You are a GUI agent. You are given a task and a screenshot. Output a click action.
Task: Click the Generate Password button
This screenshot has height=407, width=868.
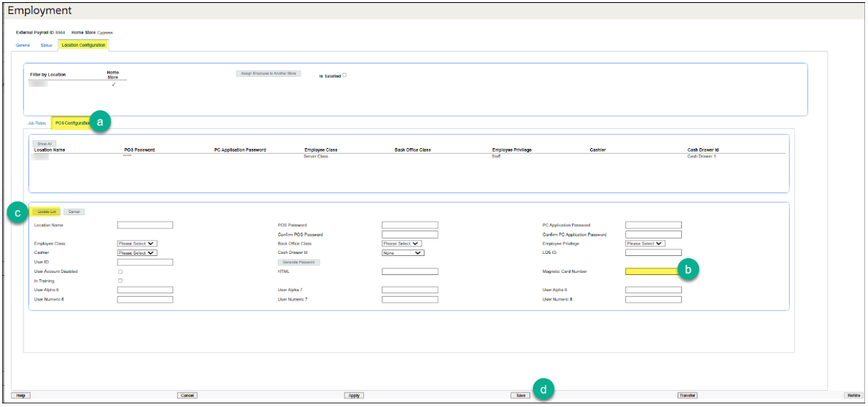[299, 262]
